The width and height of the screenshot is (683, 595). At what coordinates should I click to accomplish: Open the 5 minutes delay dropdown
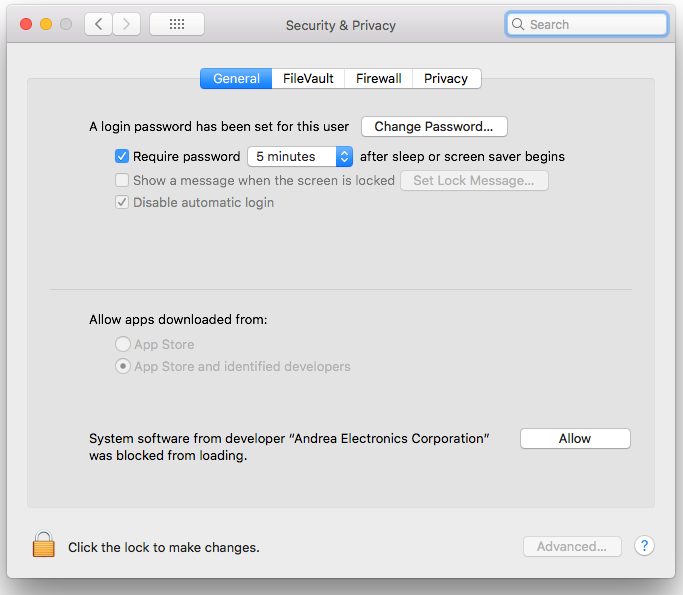pos(300,156)
